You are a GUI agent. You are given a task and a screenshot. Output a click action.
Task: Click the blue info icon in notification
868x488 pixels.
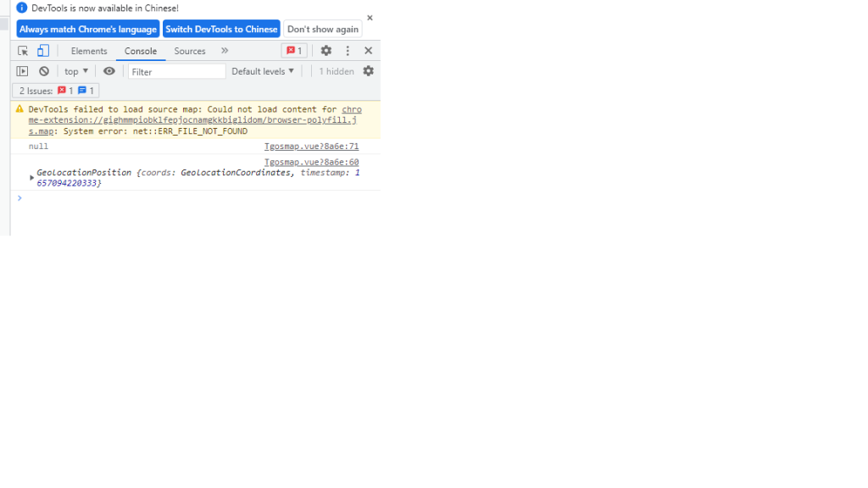pyautogui.click(x=21, y=8)
